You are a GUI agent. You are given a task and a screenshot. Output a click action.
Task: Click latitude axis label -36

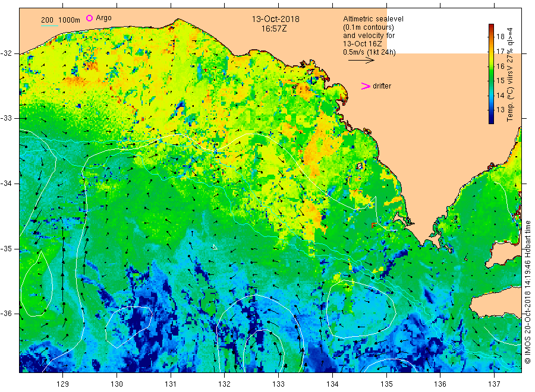click(x=6, y=314)
